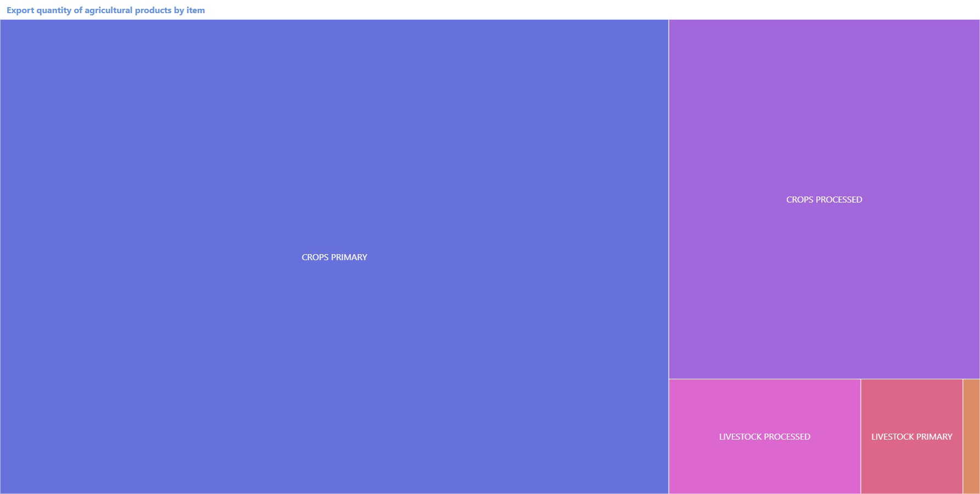Click the word 'agricultural' in the title
This screenshot has width=980, height=494.
pyautogui.click(x=108, y=10)
